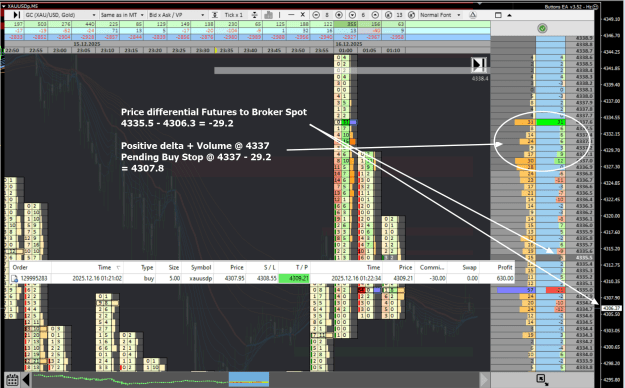Click the close time 2025.12.16 01:22:34

[x=356, y=278]
